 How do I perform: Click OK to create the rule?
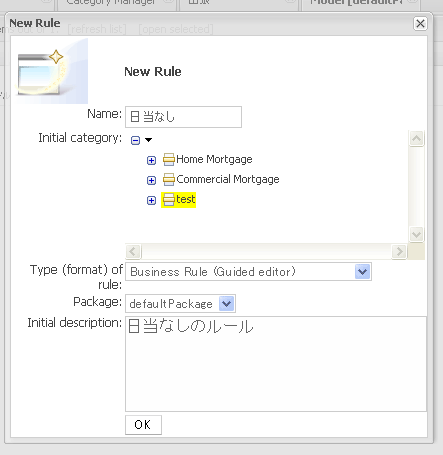[x=143, y=425]
